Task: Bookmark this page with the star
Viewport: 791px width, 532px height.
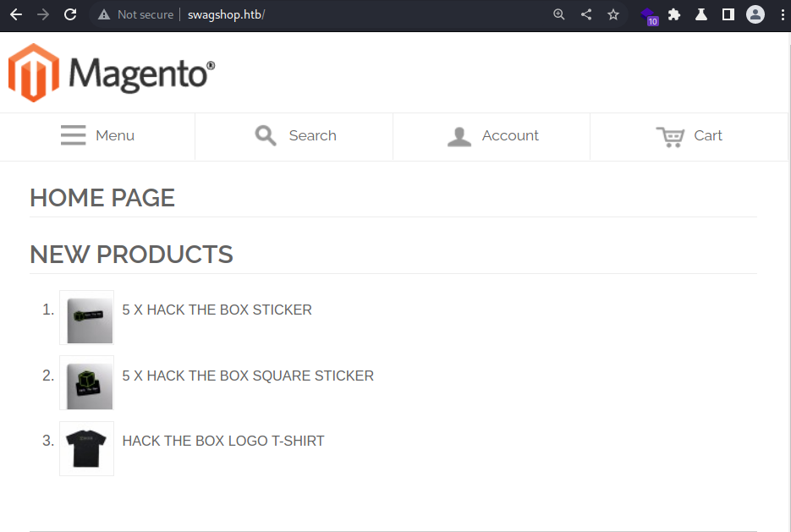Action: click(x=613, y=14)
